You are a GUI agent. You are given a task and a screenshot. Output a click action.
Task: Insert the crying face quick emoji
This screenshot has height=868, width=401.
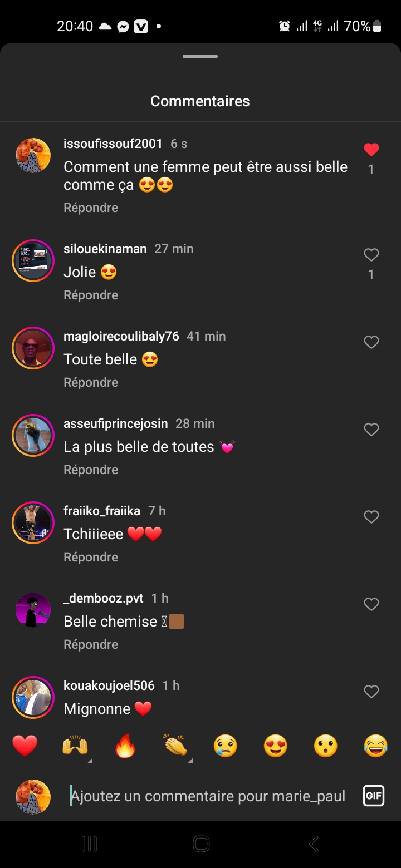(226, 746)
